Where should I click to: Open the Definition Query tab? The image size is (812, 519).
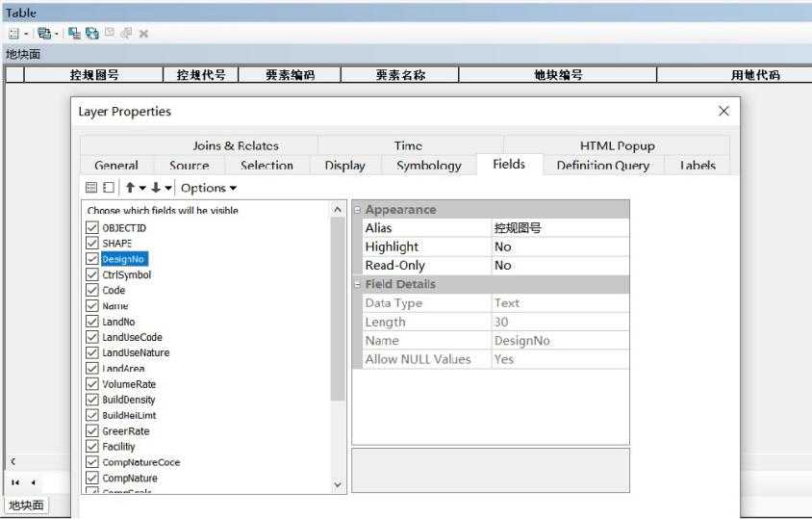[x=602, y=166]
